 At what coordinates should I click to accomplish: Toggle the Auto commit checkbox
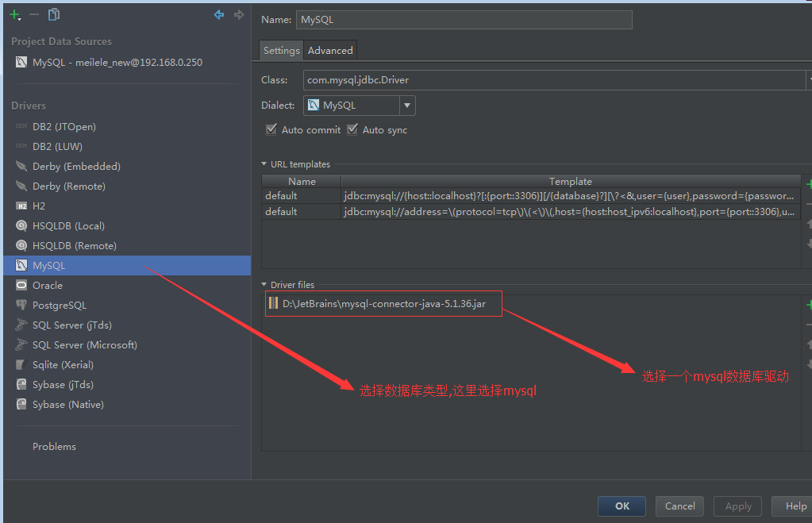pyautogui.click(x=271, y=129)
